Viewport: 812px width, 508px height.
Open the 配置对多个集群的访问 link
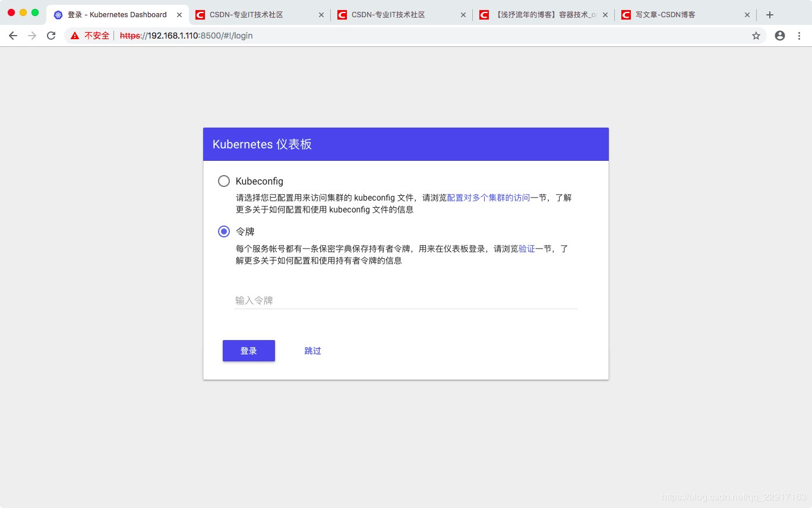[x=488, y=198]
